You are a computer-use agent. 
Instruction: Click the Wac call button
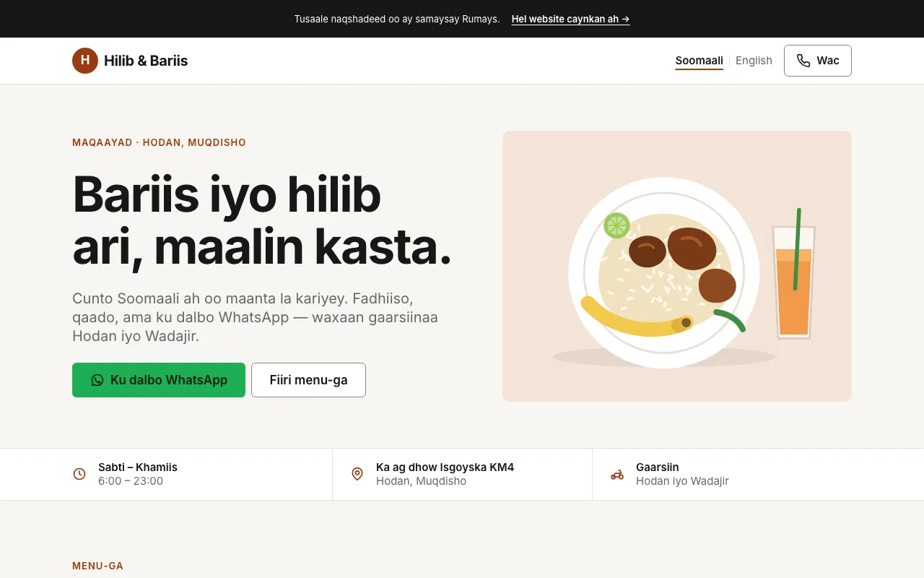tap(818, 61)
